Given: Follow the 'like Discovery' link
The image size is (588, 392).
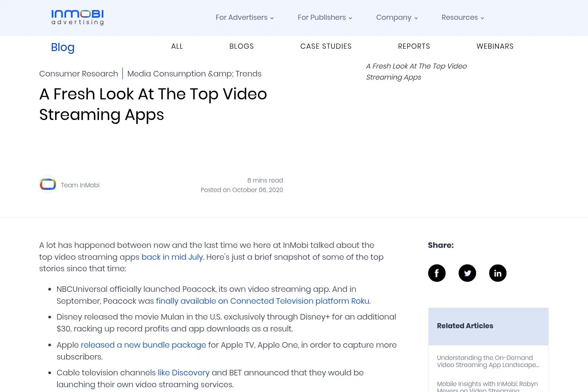Looking at the screenshot, I should click(184, 373).
